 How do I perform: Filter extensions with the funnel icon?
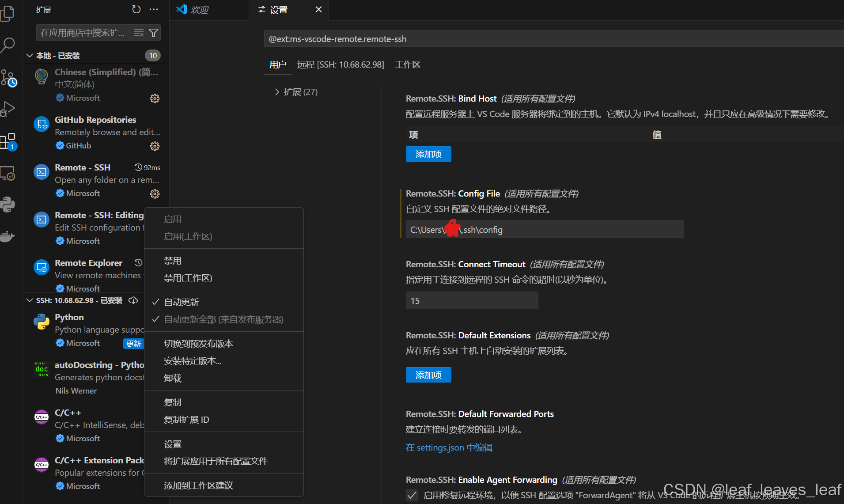153,33
